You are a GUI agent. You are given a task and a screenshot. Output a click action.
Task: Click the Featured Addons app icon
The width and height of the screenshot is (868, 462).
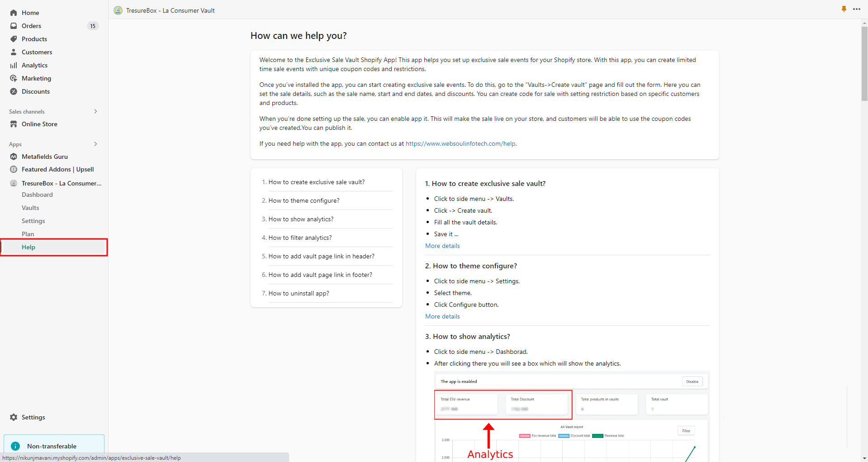click(14, 169)
